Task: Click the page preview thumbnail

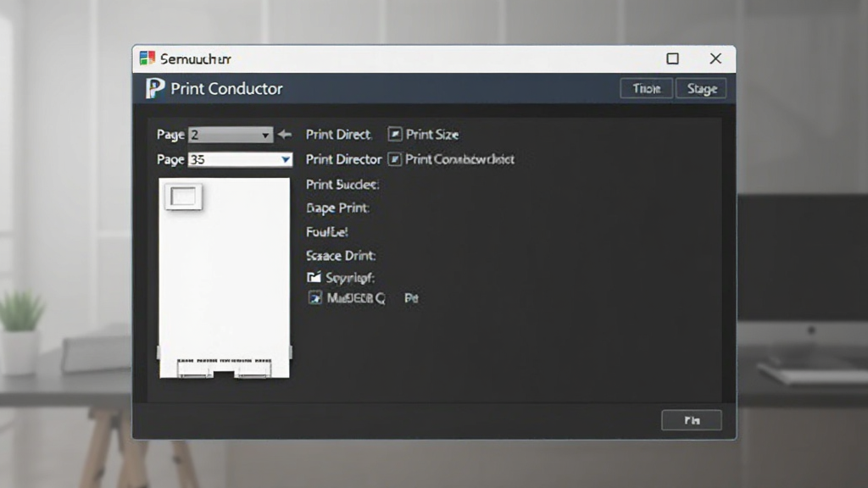Action: [224, 278]
